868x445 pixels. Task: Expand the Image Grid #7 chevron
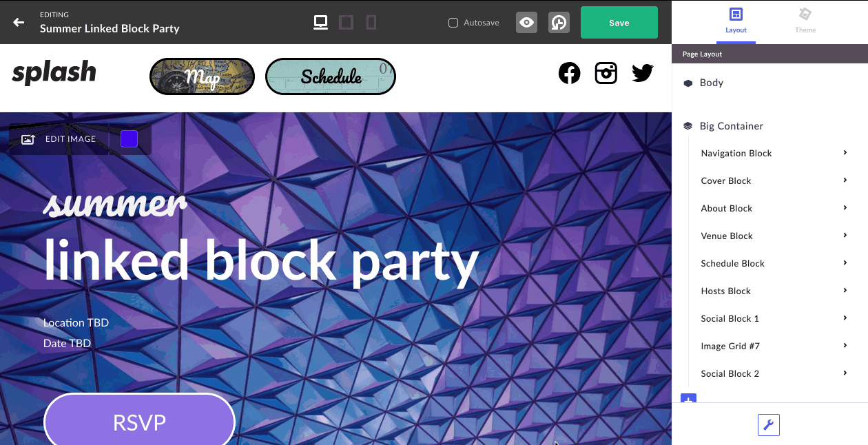[x=845, y=346]
